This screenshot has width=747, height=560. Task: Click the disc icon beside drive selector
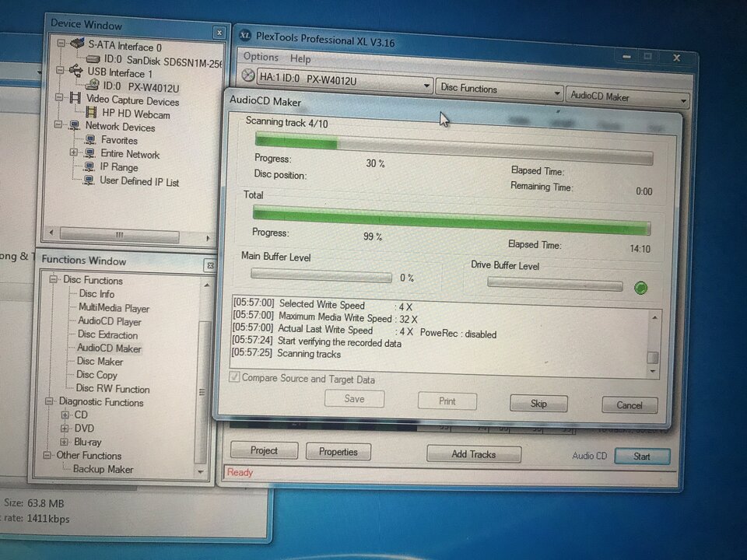tap(247, 75)
